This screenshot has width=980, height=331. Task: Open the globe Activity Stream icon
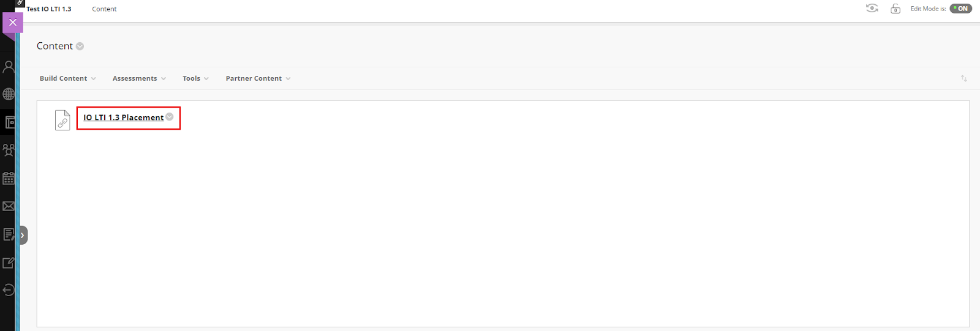tap(8, 94)
